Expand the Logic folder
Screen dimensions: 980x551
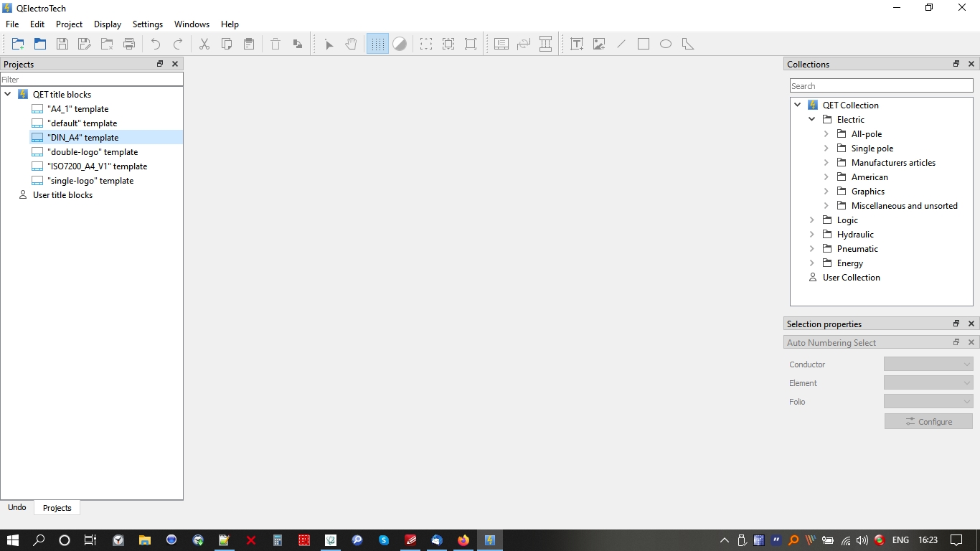coord(812,220)
